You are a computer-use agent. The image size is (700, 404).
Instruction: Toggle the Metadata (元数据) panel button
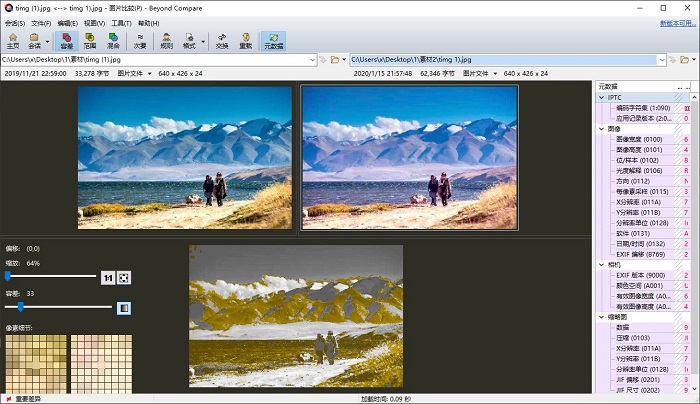click(x=273, y=41)
